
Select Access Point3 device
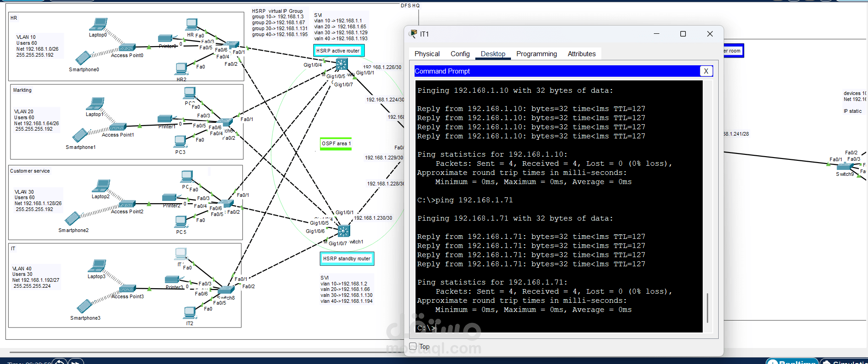tap(127, 289)
